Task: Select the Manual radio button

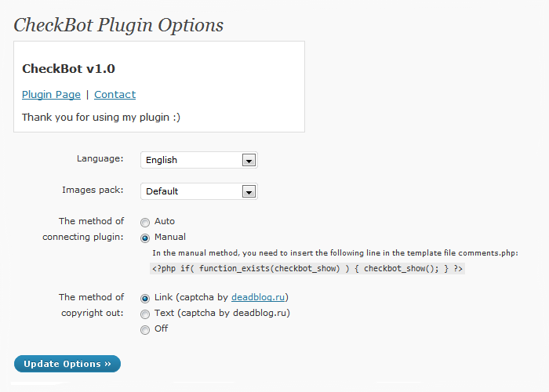Action: tap(145, 238)
